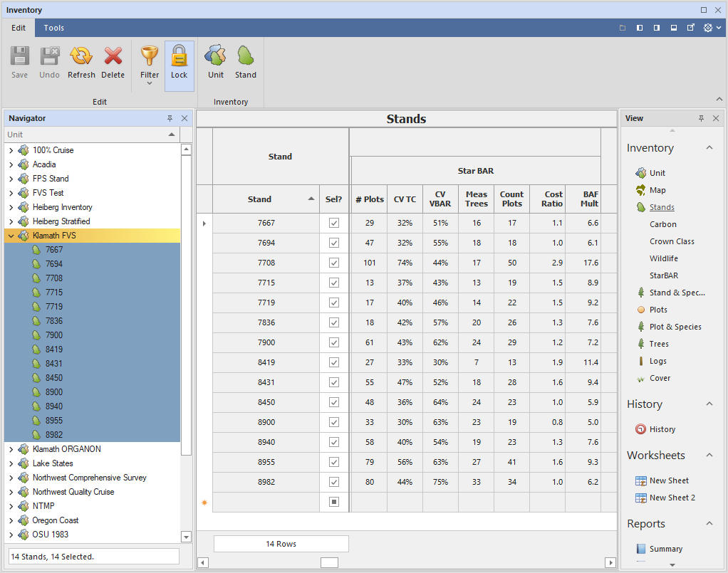Image resolution: width=728 pixels, height=573 pixels.
Task: Select the Stands link in View panel
Action: point(662,207)
